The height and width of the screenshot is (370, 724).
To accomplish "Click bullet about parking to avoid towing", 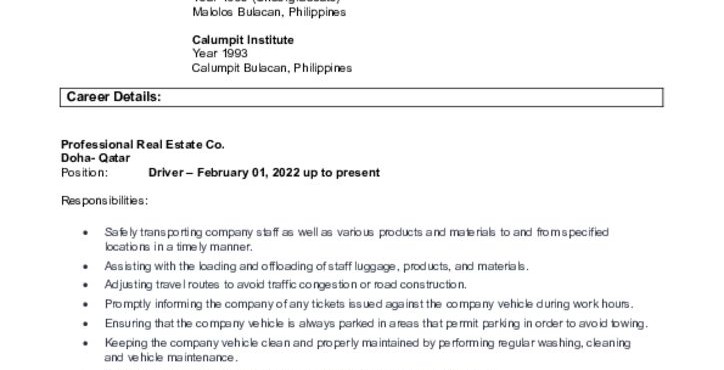I will pos(376,324).
